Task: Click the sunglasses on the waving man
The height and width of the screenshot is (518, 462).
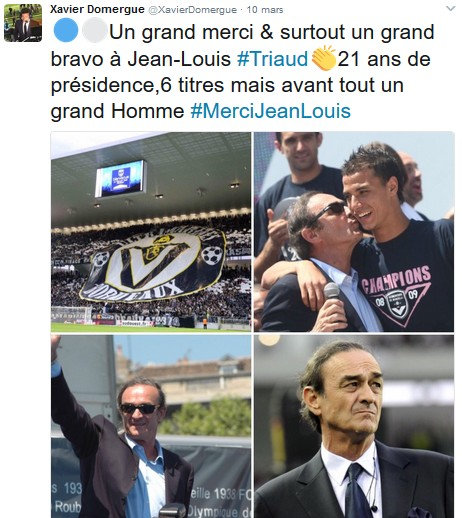Action: 140,408
